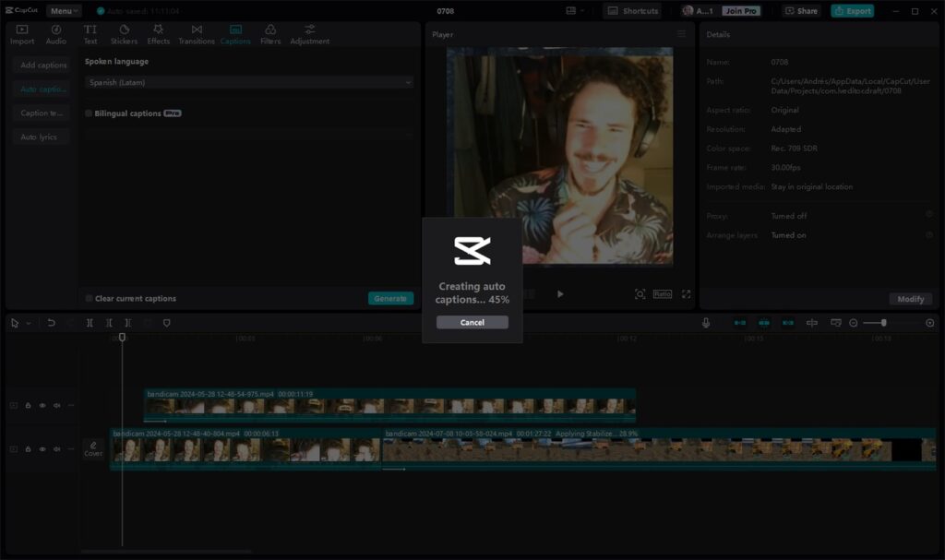Toggle main track magnet
945x560 pixels.
click(740, 323)
